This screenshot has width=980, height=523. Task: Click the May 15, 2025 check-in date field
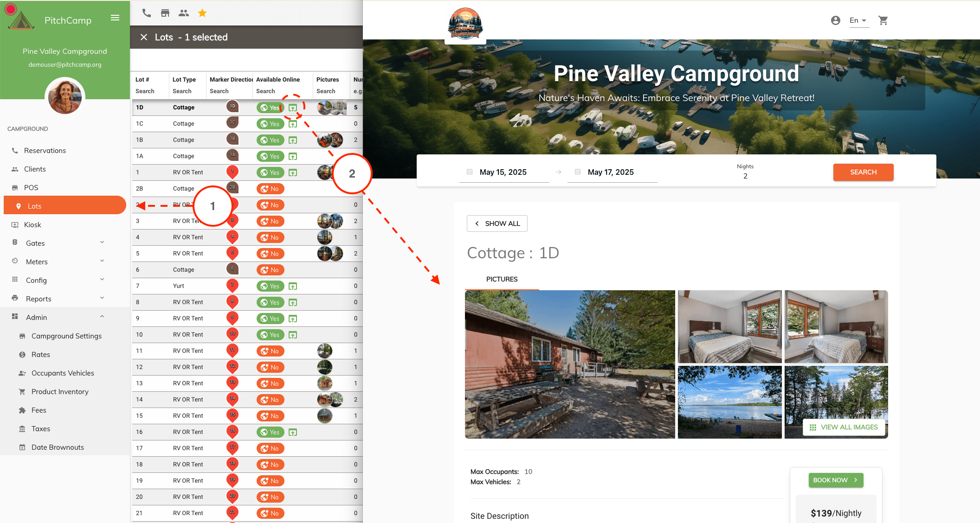coord(504,172)
